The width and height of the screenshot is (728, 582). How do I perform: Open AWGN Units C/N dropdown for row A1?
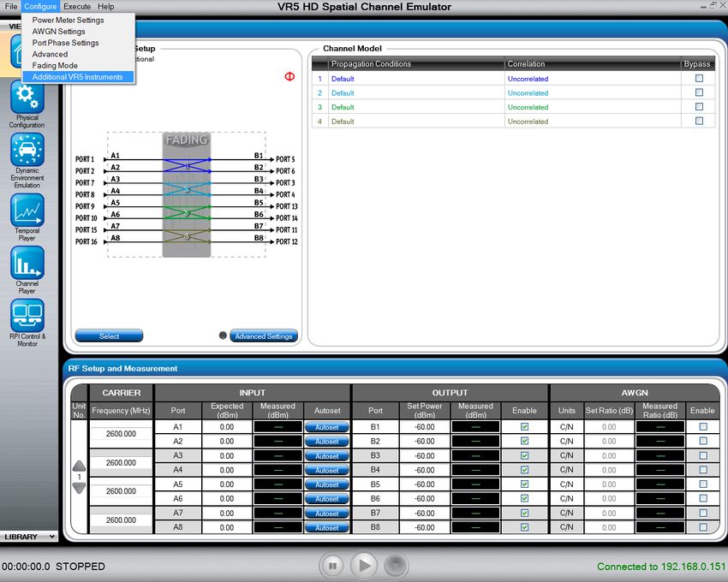566,427
